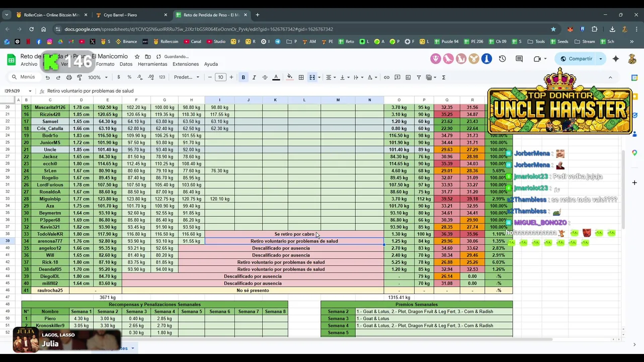The width and height of the screenshot is (644, 362).
Task: Expand the Compartir share options arrow
Action: pos(600,59)
